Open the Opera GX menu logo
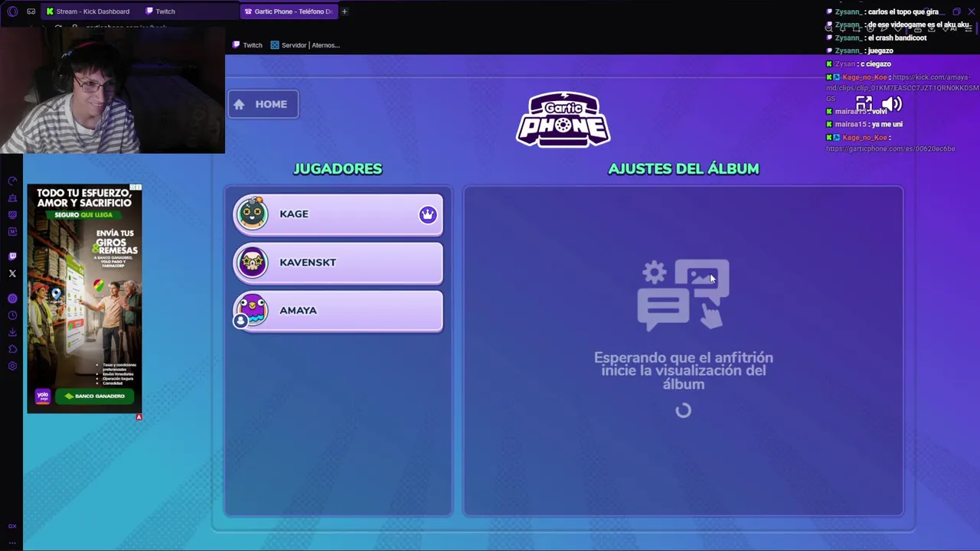The height and width of the screenshot is (551, 980). pos(12,11)
